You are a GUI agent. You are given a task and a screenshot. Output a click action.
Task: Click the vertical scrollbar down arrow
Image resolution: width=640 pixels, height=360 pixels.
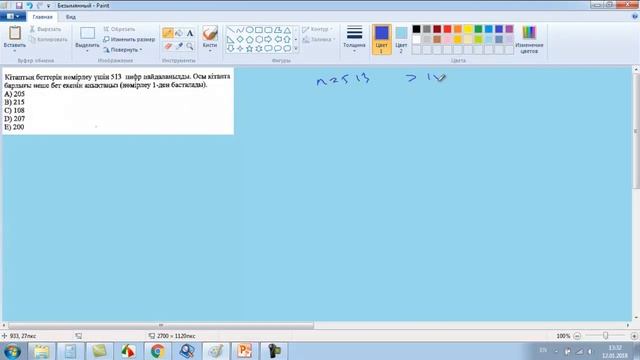click(636, 317)
